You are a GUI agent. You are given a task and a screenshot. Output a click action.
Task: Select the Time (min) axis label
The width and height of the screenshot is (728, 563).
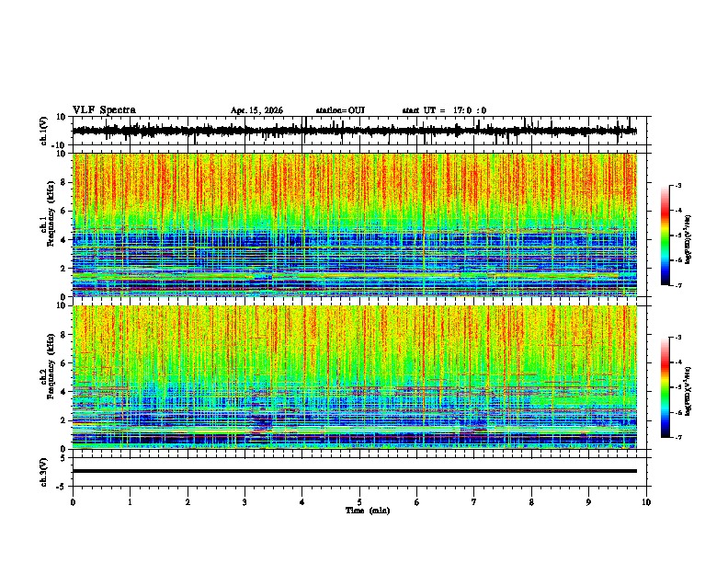(x=368, y=511)
